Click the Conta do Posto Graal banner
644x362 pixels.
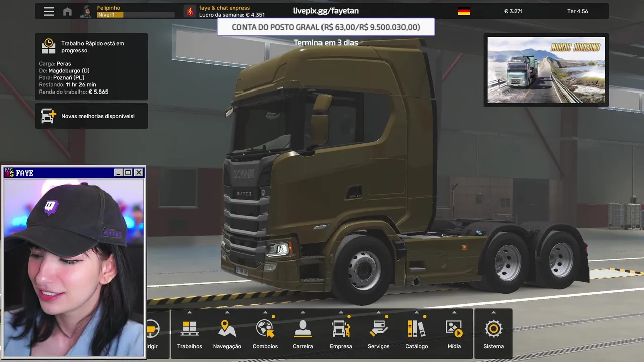click(326, 27)
